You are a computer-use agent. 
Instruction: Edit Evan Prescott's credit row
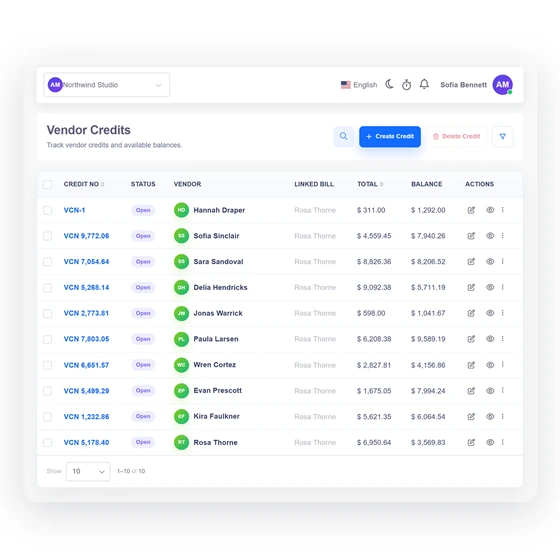[471, 391]
